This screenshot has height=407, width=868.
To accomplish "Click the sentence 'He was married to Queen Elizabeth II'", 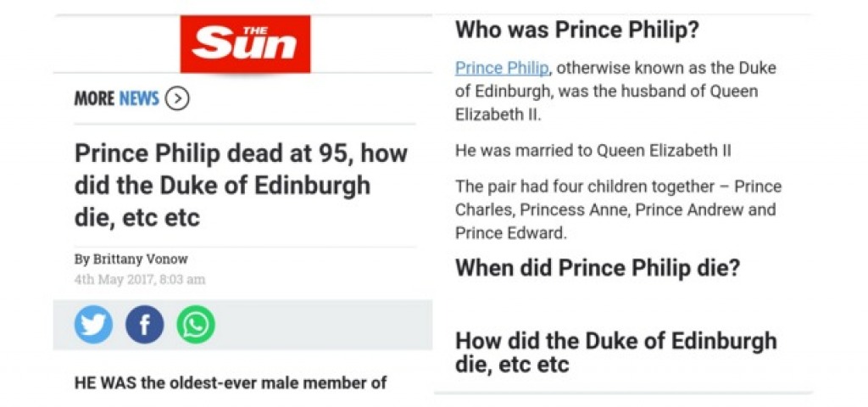I will (x=593, y=151).
